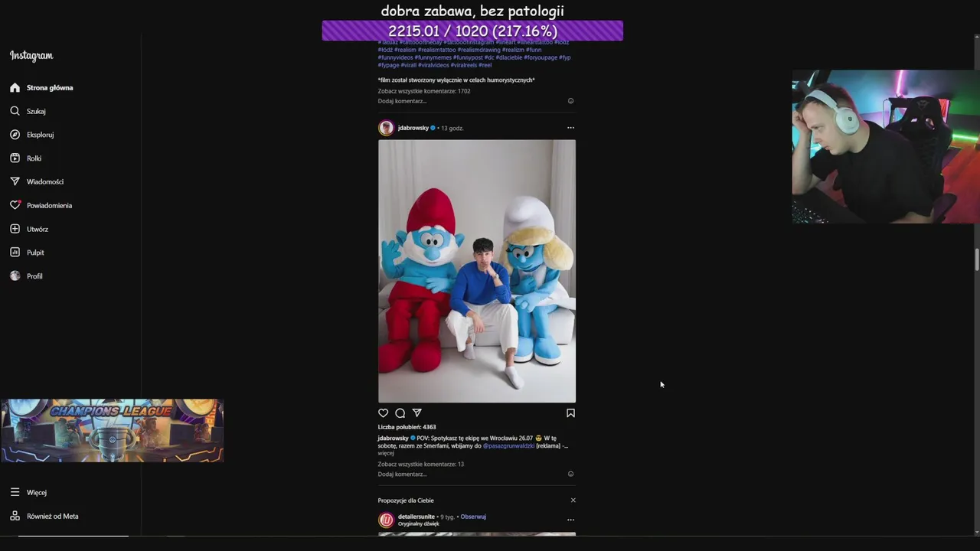The height and width of the screenshot is (551, 980).
Task: Open Eksploruj compass icon
Action: (15, 135)
